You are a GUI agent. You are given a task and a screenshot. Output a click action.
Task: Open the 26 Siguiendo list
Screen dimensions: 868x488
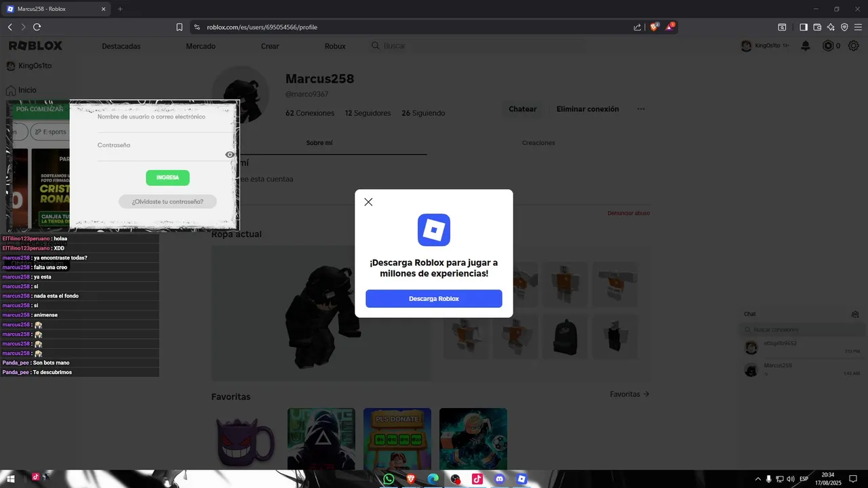coord(423,113)
